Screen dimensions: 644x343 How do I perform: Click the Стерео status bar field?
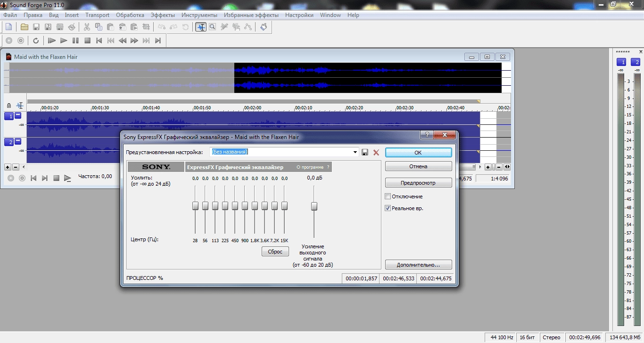[x=552, y=337]
